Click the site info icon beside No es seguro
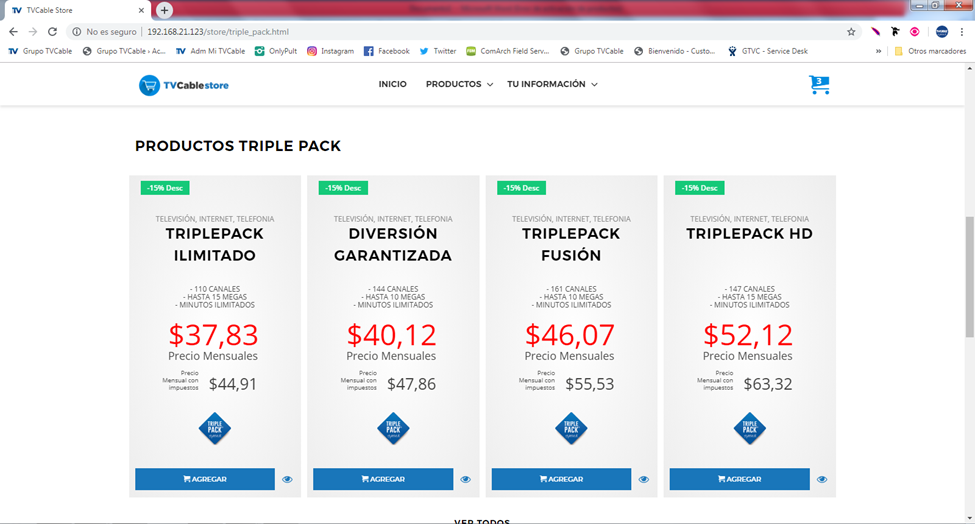The height and width of the screenshot is (524, 975). click(76, 32)
